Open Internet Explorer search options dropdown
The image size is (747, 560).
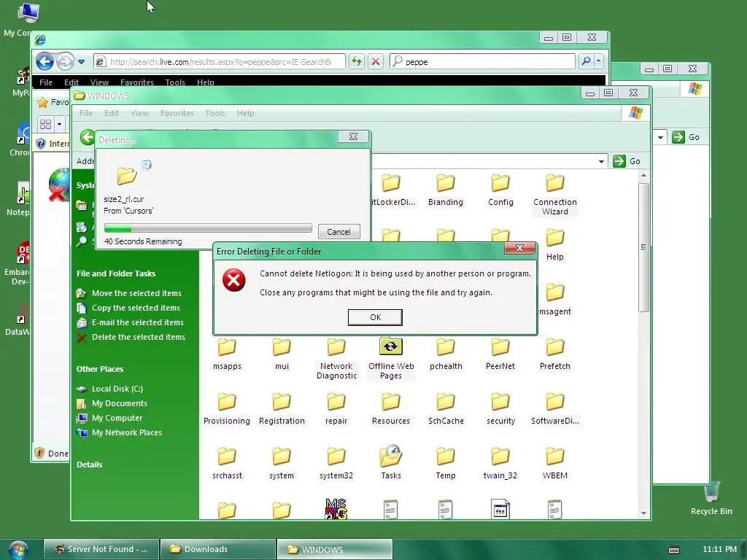pyautogui.click(x=599, y=61)
